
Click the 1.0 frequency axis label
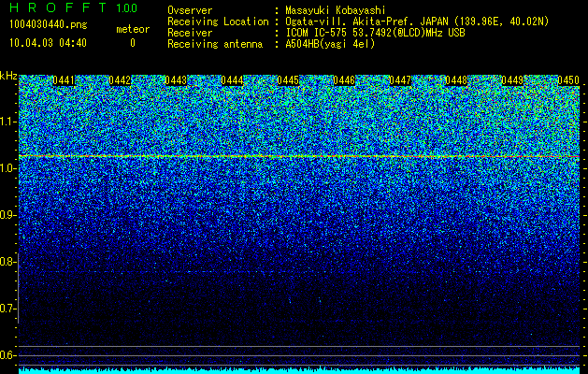7,168
